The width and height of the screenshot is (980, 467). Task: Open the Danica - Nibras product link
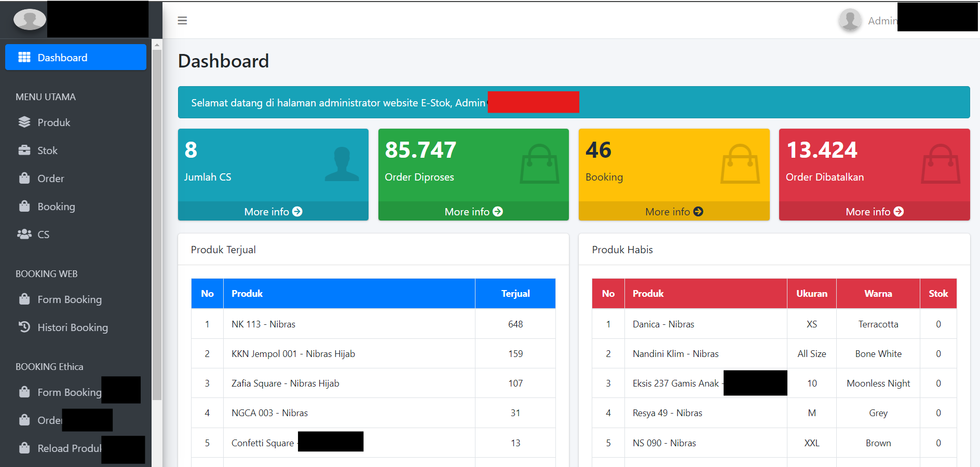663,324
